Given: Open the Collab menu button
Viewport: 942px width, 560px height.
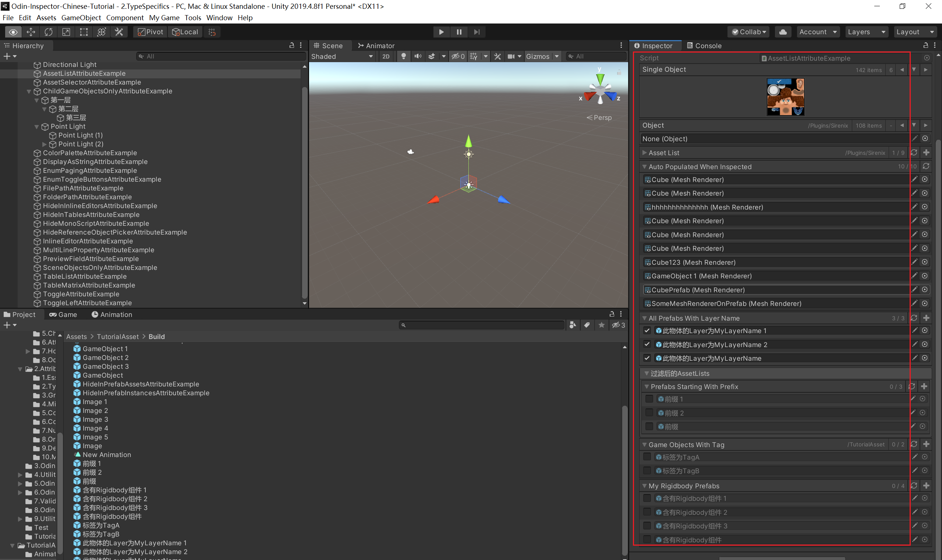Looking at the screenshot, I should pyautogui.click(x=749, y=32).
